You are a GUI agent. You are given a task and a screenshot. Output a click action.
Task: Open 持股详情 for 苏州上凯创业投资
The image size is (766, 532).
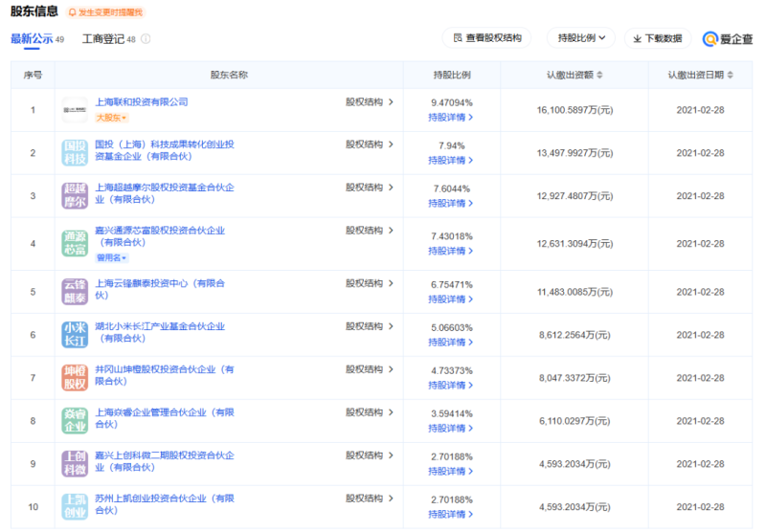coord(450,514)
